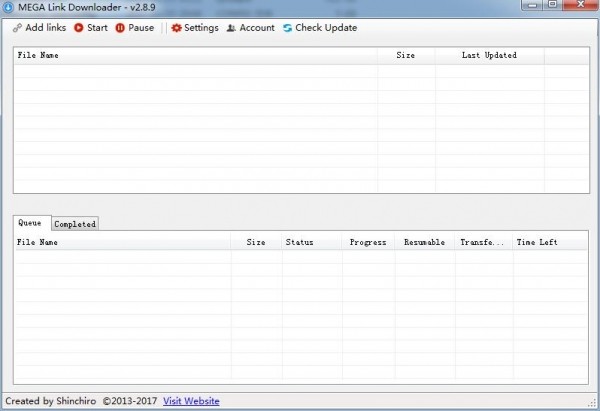Click the Check Update refresh icon
Screen dimensions: 600x411
[x=287, y=28]
